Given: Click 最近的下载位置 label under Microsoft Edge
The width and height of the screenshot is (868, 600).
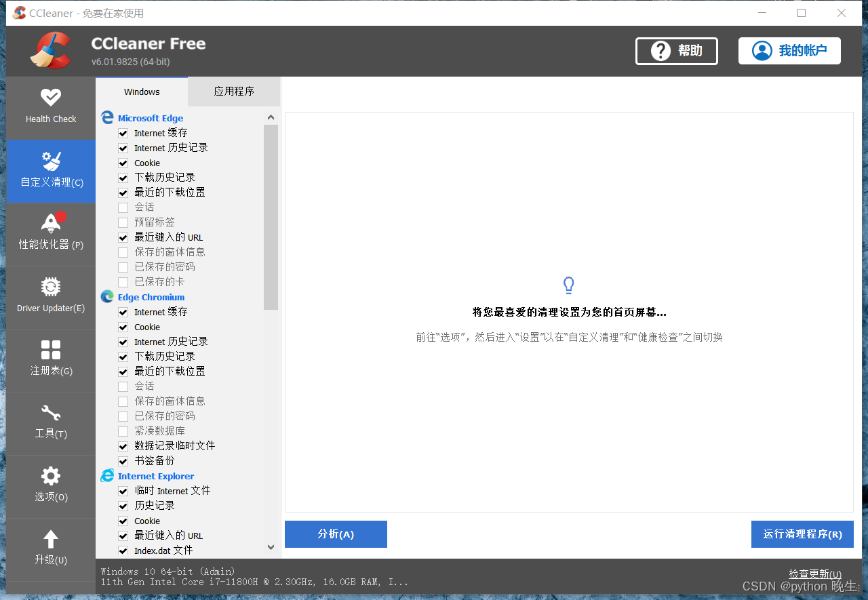Looking at the screenshot, I should (x=170, y=193).
